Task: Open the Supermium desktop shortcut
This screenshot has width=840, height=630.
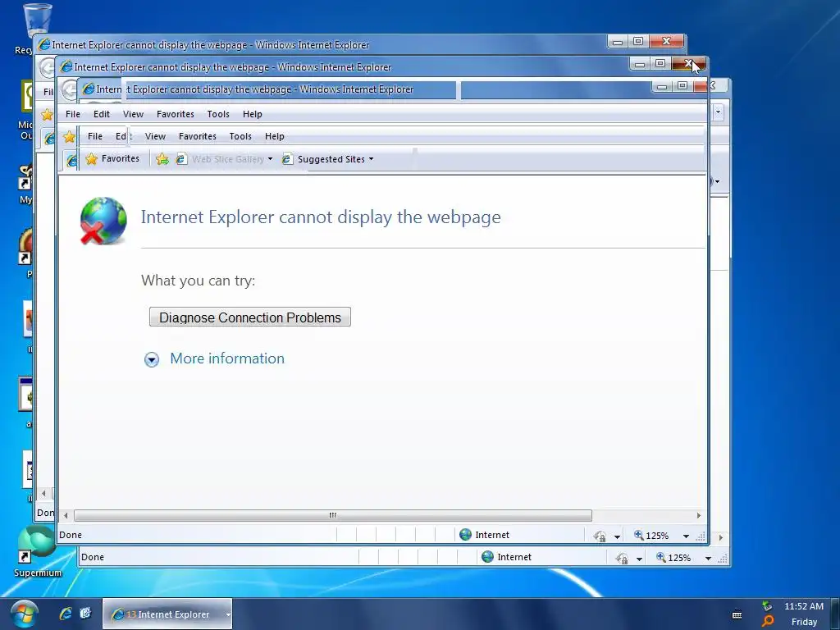Action: click(37, 550)
